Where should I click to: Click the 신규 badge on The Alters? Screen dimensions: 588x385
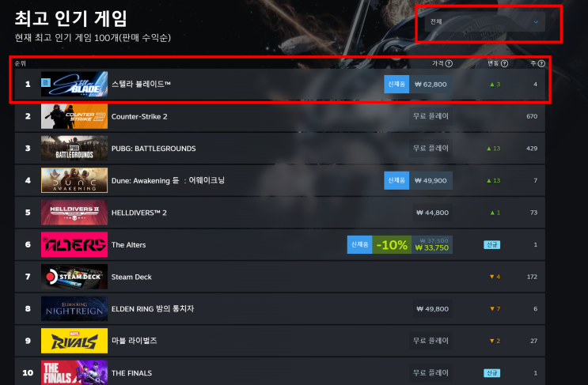tap(491, 244)
